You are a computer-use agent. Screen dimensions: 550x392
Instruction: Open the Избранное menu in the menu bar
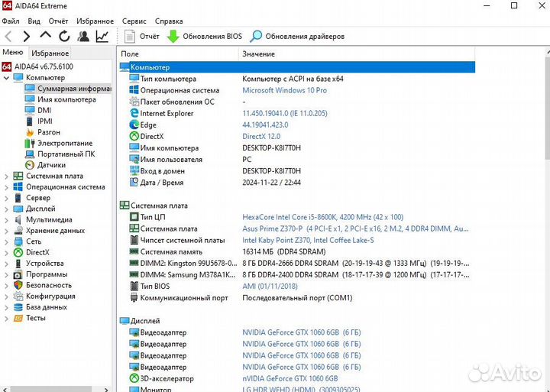click(95, 21)
